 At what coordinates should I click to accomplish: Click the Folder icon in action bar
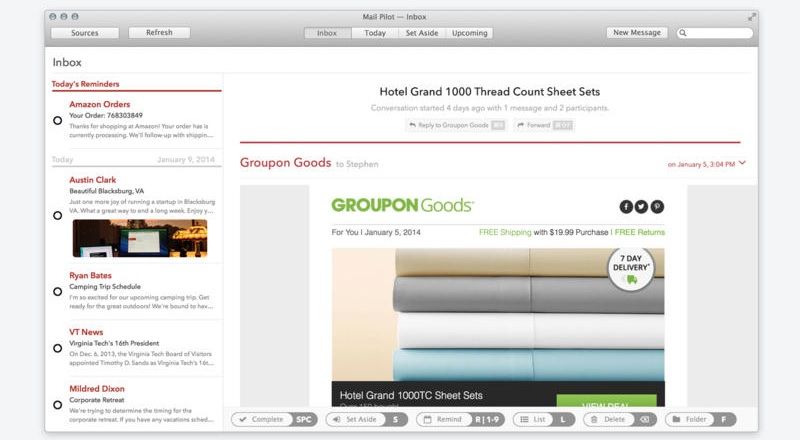pos(677,420)
